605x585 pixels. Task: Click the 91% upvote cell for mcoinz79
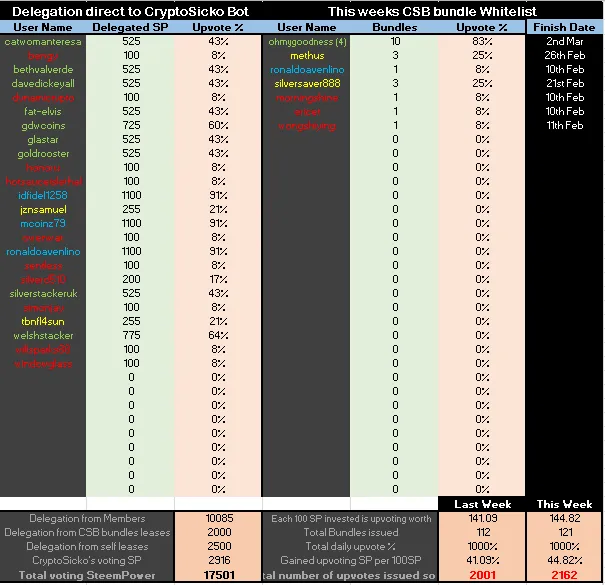click(218, 223)
